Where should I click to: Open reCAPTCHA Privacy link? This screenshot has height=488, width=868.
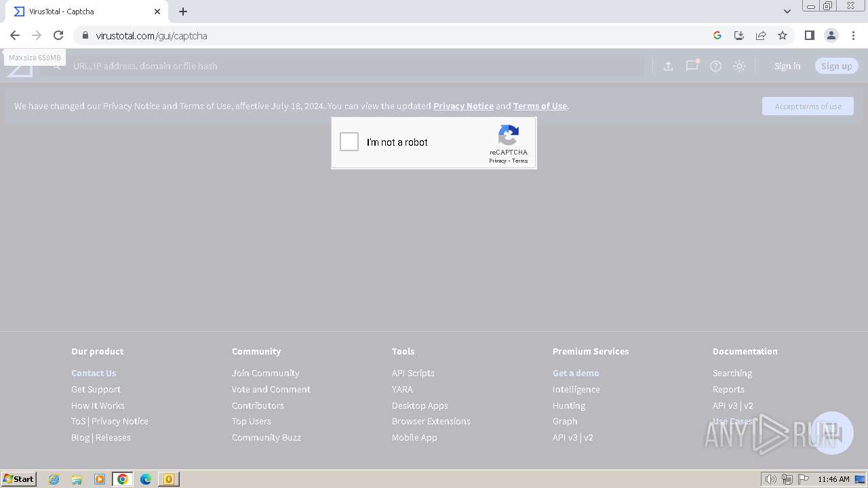point(498,161)
